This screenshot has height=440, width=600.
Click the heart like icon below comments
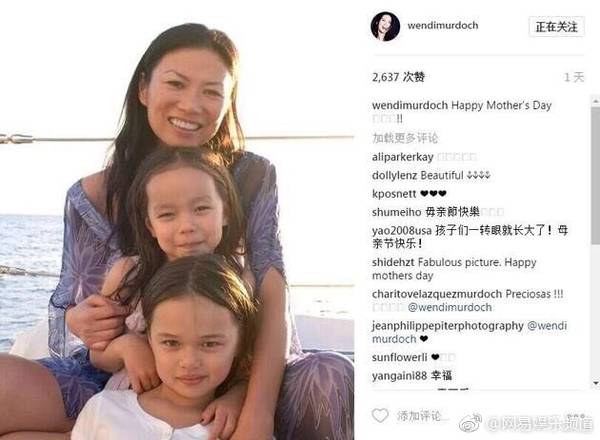tap(380, 416)
